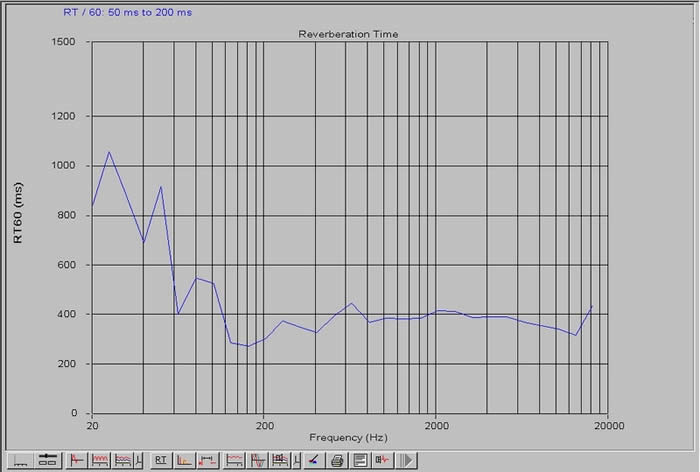Click the small bracket icon before the pen icon
Screen dimensions: 700x472
pos(297,460)
